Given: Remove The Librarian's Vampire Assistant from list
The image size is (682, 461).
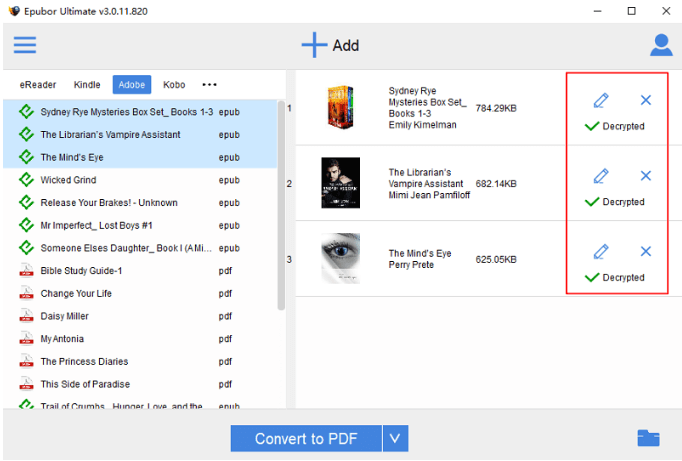Looking at the screenshot, I should pyautogui.click(x=645, y=176).
